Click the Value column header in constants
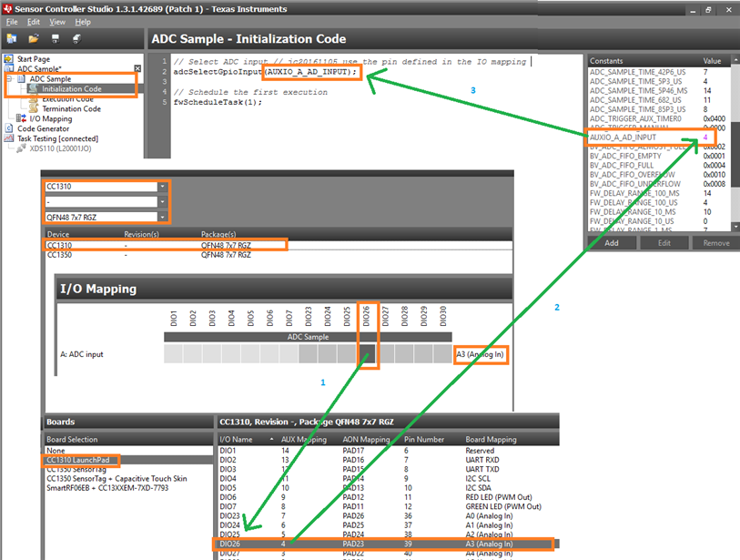This screenshot has height=560, width=740. (x=712, y=61)
